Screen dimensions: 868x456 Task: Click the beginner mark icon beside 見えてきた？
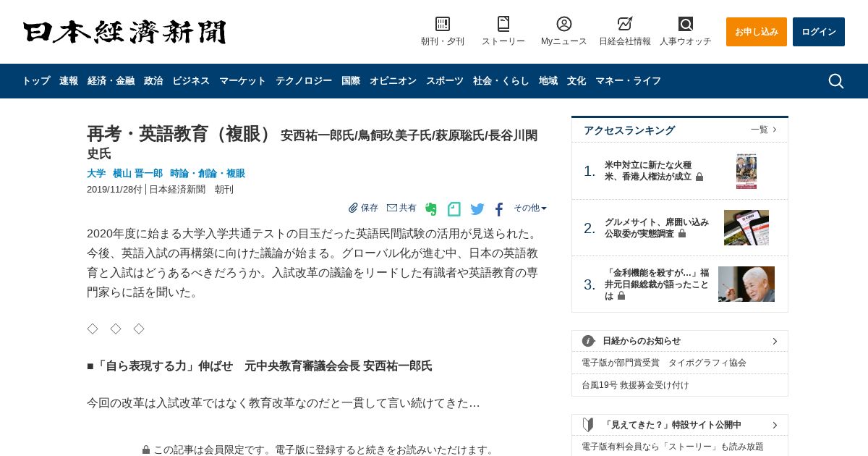point(588,425)
